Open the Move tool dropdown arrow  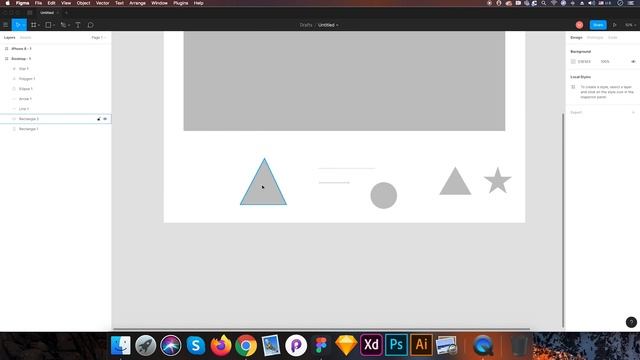coord(24,25)
